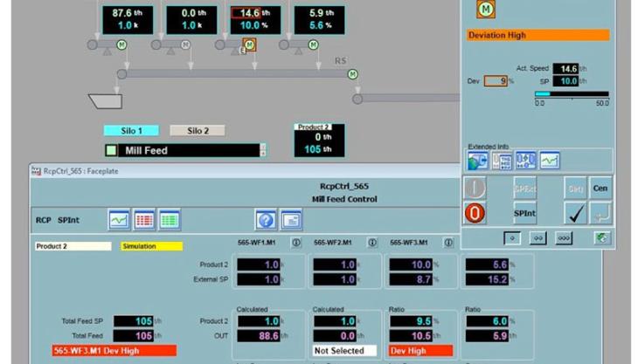Click the External SP 8.7 % value

[411, 279]
